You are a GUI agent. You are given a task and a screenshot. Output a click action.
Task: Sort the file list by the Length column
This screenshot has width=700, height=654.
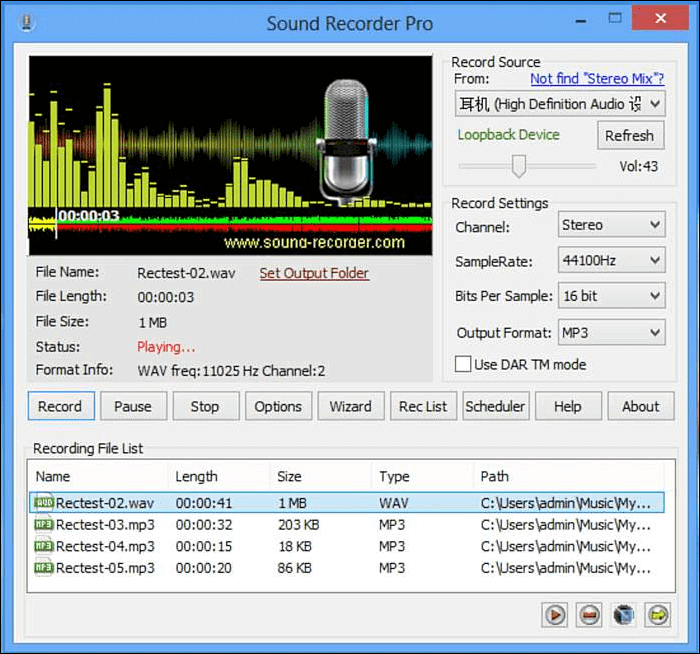pyautogui.click(x=196, y=477)
